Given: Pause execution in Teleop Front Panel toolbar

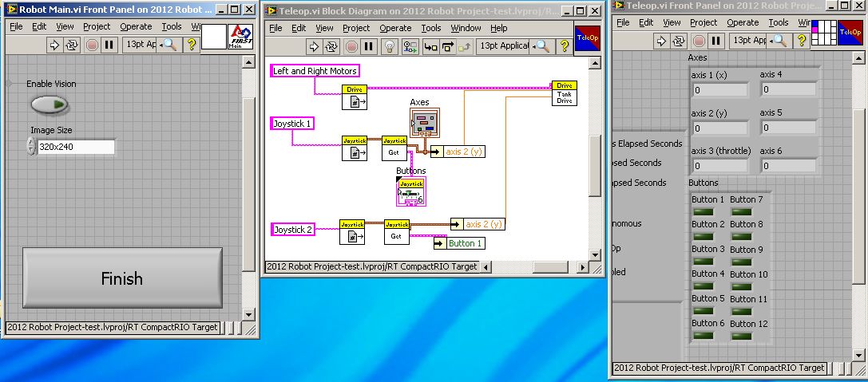Looking at the screenshot, I should pyautogui.click(x=715, y=41).
